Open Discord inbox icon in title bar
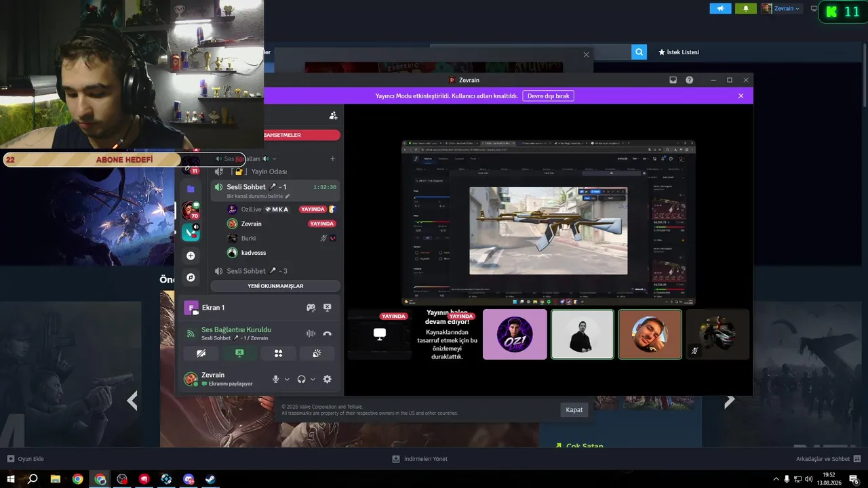Viewport: 868px width, 488px height. 673,80
